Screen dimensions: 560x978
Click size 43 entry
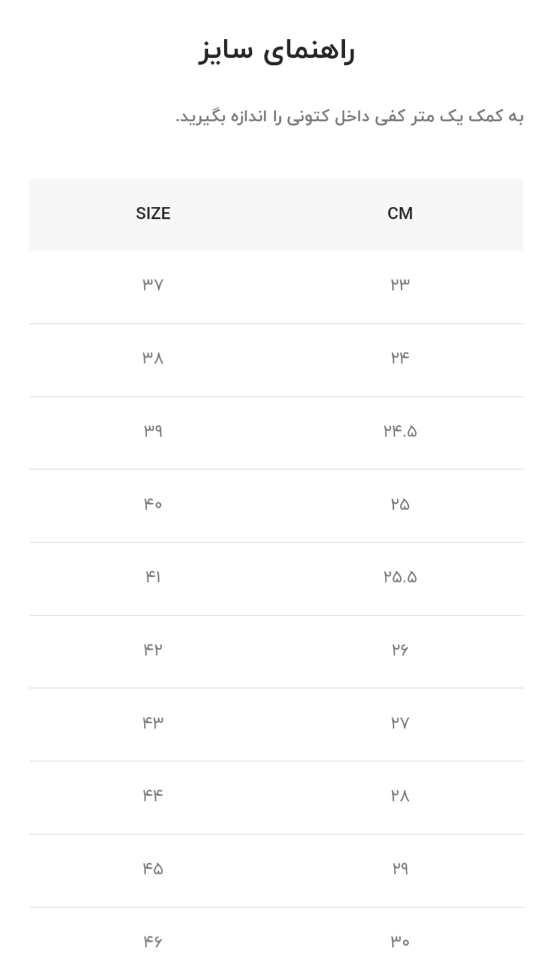(153, 723)
